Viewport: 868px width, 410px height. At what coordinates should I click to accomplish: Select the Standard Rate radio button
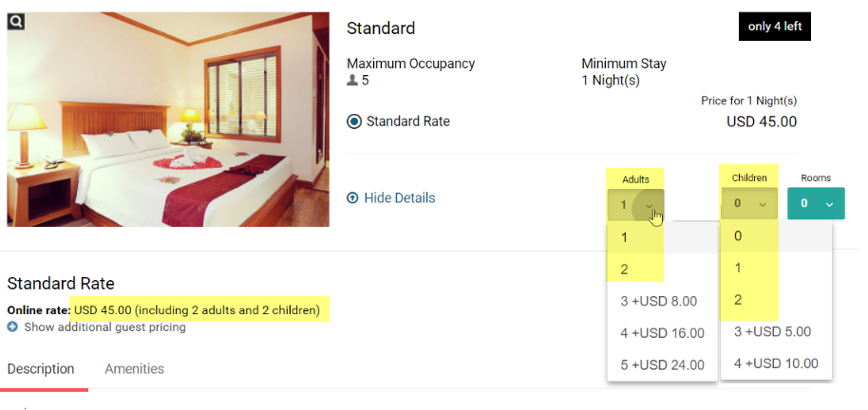354,121
